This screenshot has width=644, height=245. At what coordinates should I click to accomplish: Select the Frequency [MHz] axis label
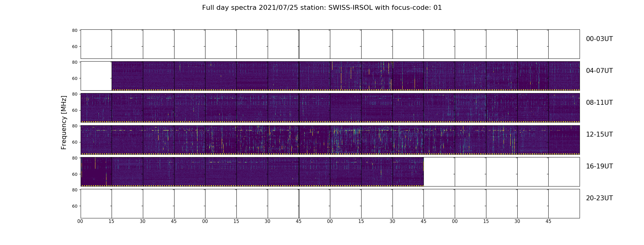[64, 123]
